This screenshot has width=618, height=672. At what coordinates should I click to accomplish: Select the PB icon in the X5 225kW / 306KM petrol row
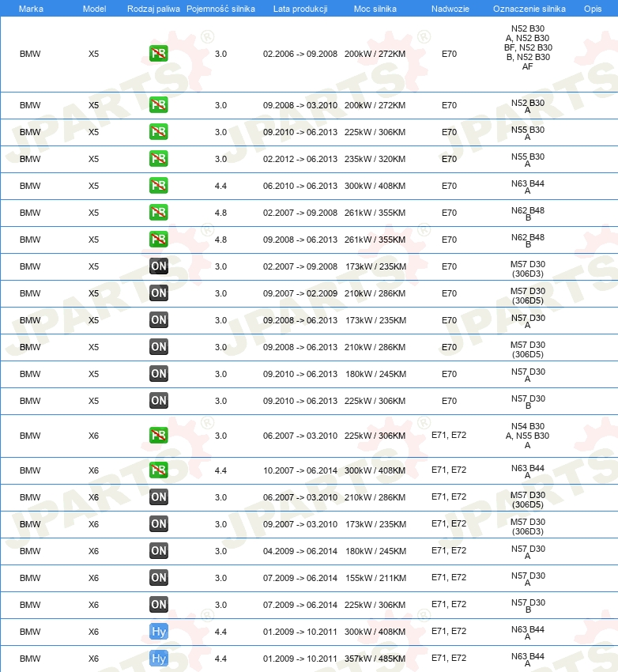(159, 131)
